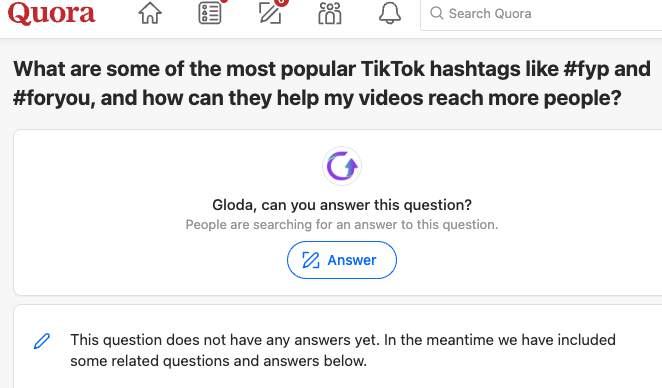The image size is (662, 388).
Task: Open the TikTok hashtags question title
Action: [x=332, y=83]
